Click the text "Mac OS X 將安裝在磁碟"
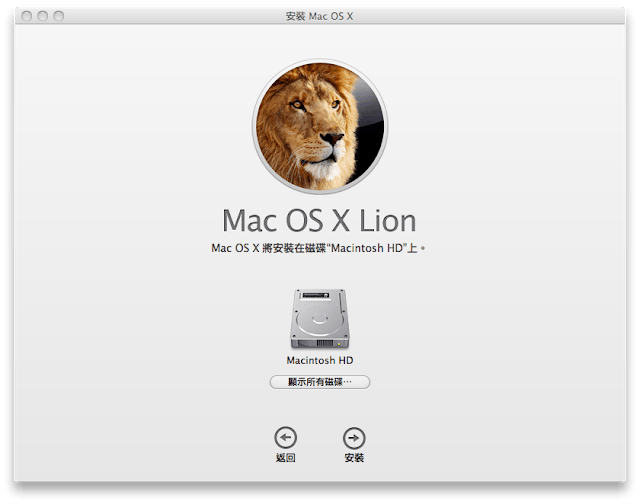Viewport: 640px width, 504px height. coord(268,248)
